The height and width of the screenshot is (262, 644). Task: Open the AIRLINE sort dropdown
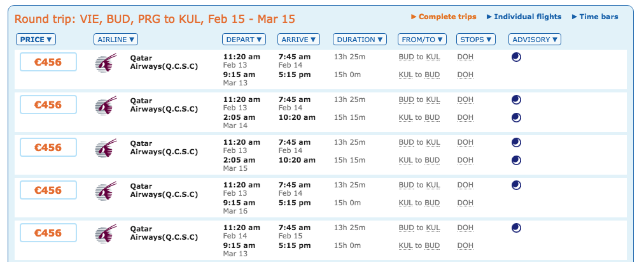[115, 40]
